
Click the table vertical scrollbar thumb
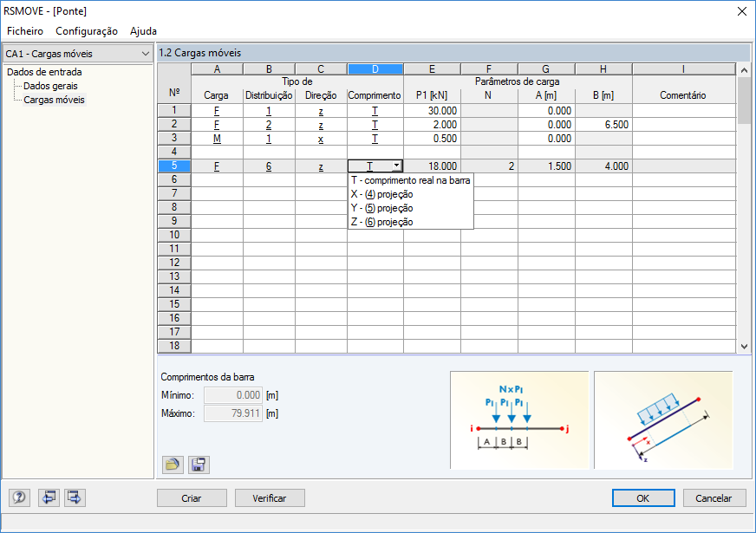point(744,101)
